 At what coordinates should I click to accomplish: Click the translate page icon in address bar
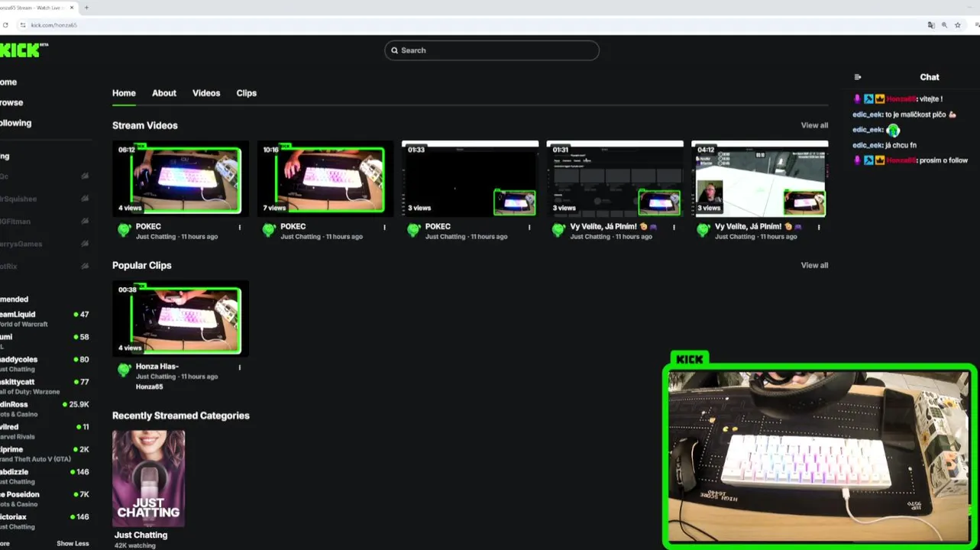(x=931, y=25)
